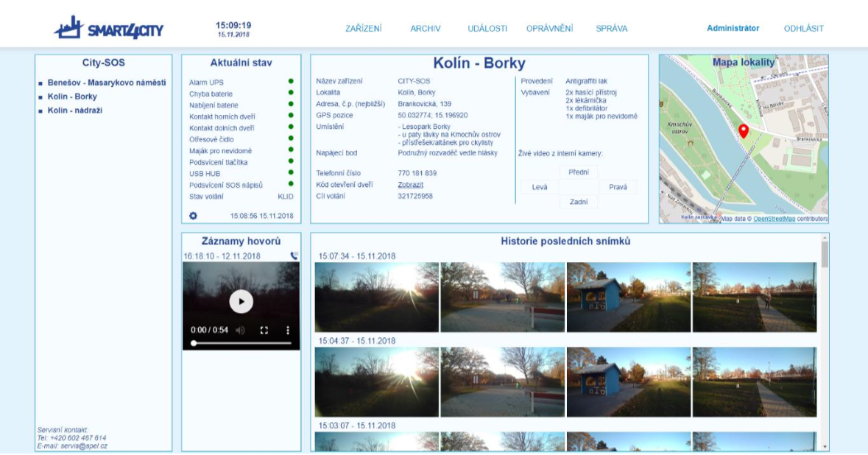Open video more options menu
This screenshot has width=868, height=455.
point(288,331)
